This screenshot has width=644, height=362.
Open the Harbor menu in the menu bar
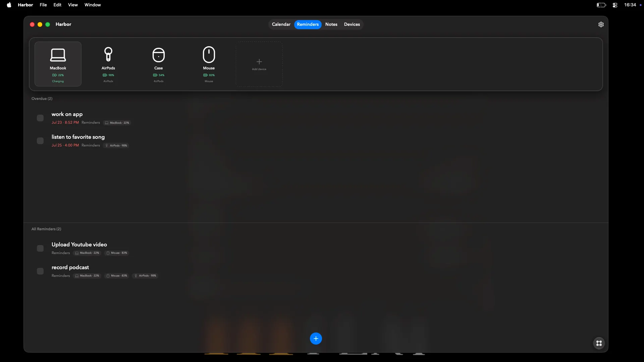[25, 5]
